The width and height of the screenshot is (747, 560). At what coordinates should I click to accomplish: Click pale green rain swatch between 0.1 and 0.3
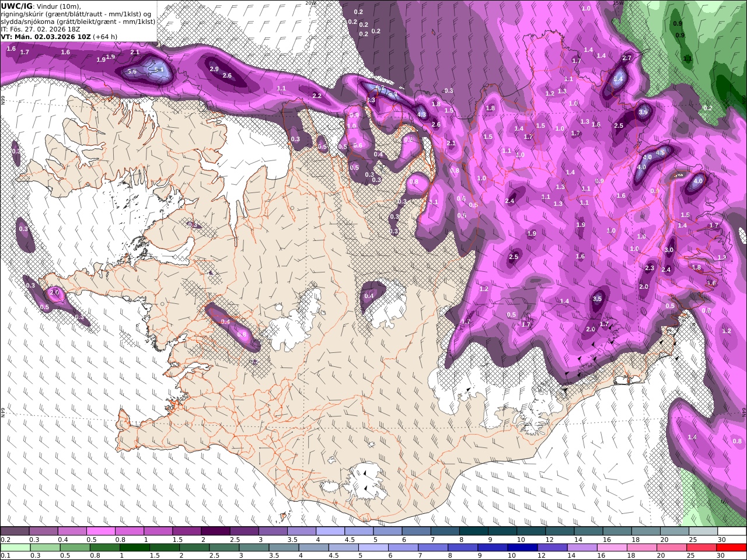coord(16,547)
